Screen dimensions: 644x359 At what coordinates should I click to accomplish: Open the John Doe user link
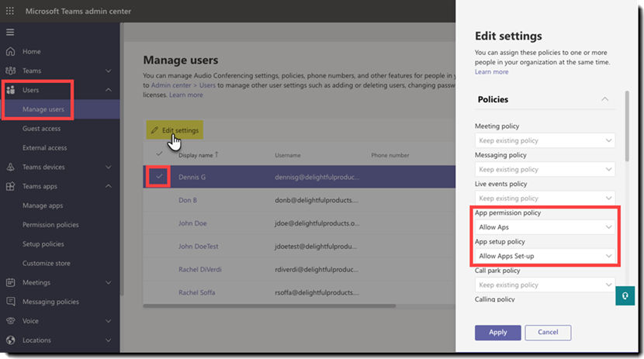(x=192, y=223)
